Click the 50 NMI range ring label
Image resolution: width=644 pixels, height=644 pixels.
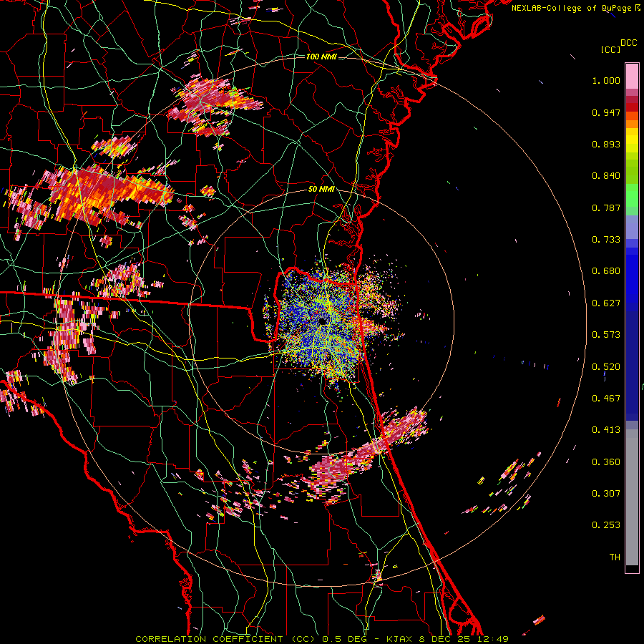[321, 190]
